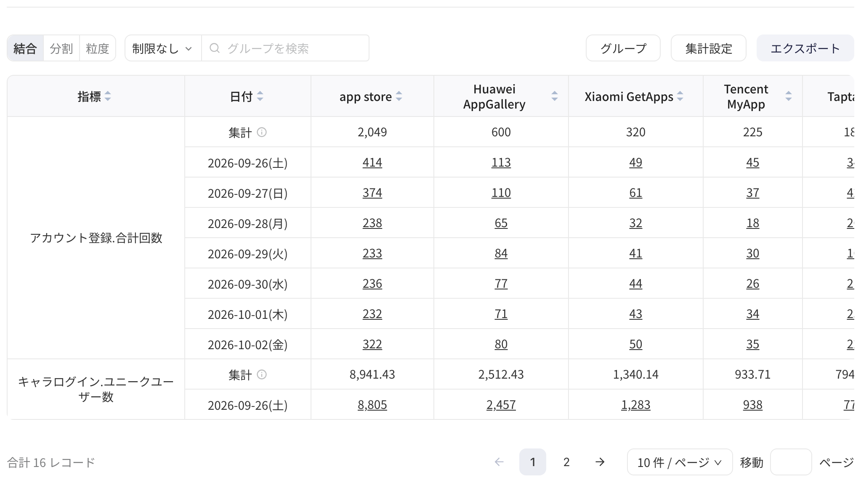Click the キャラログイン.ユニークユーザー数 metric cell

coord(96,389)
